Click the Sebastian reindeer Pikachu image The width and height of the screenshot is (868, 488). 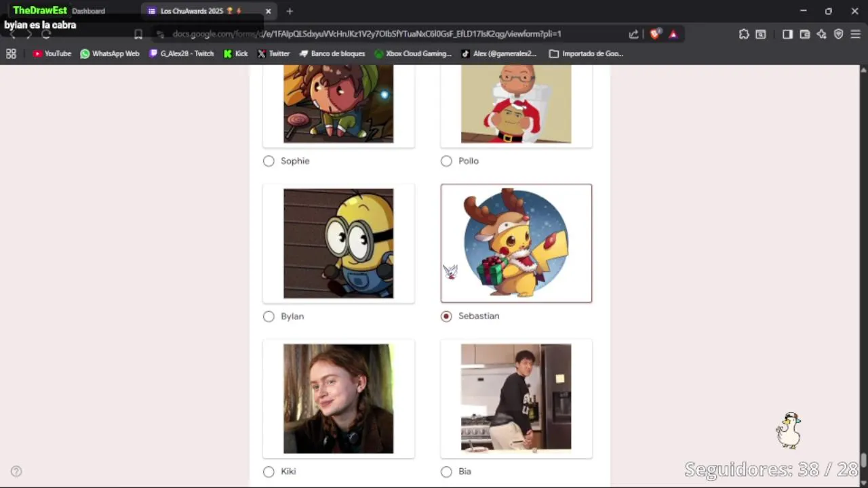pyautogui.click(x=516, y=243)
